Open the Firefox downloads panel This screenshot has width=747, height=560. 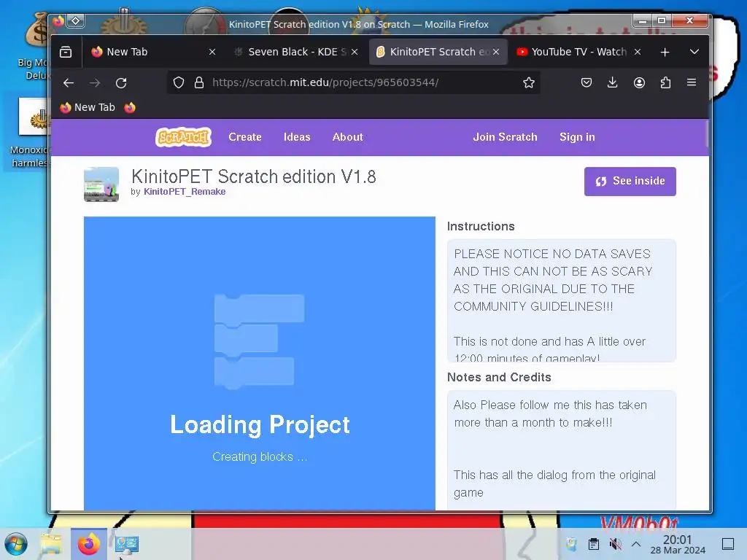613,83
